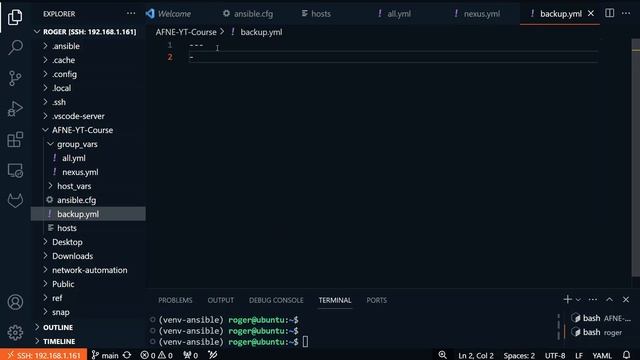Open the Run and Debug view

click(15, 109)
